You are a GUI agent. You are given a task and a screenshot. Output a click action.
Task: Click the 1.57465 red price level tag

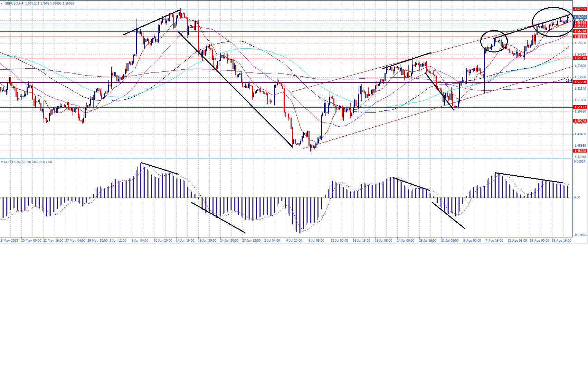(x=580, y=9)
